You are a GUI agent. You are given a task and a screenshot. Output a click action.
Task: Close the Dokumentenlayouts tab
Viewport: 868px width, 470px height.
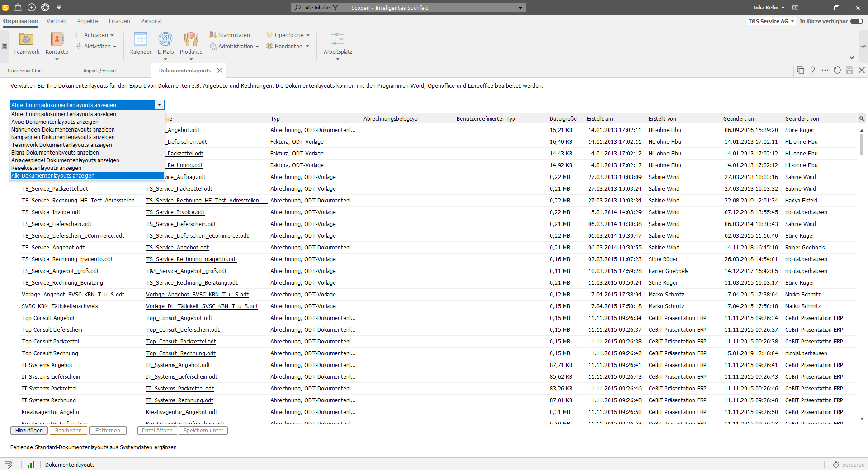[x=220, y=70]
